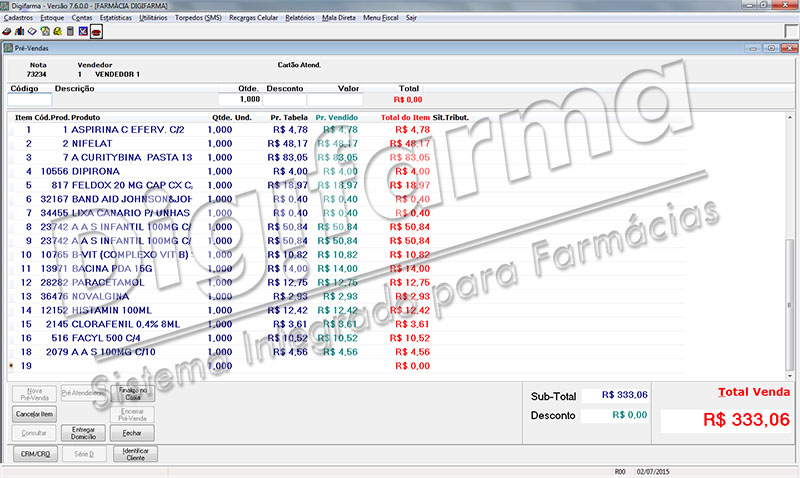Click the yellow customer toolbar icon

[58, 32]
